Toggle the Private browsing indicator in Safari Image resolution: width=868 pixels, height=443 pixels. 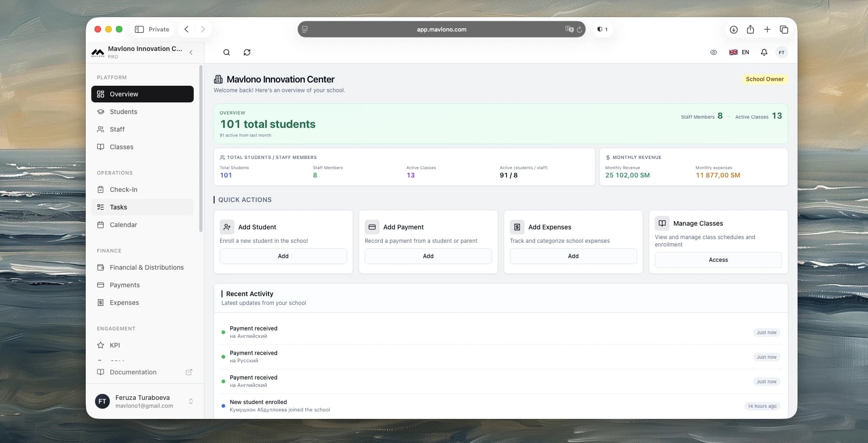152,29
